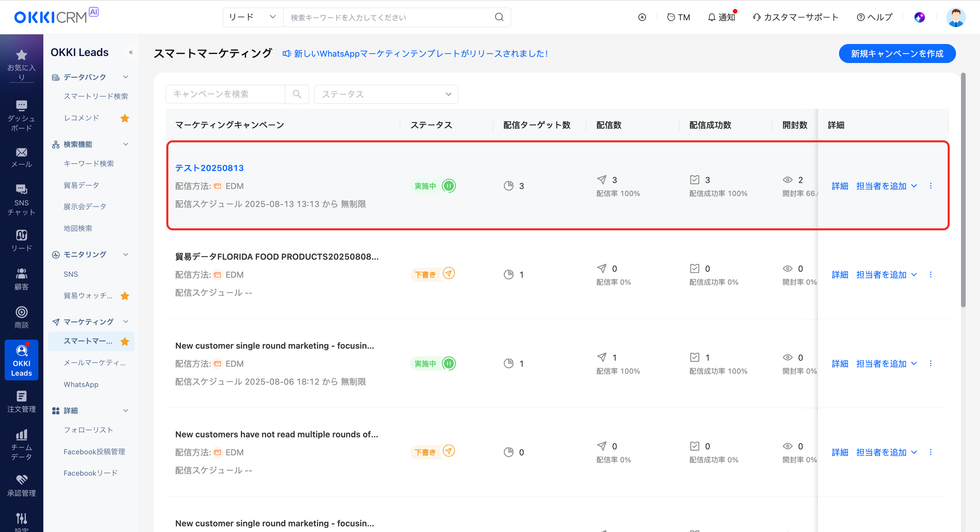This screenshot has height=532, width=980.
Task: Collapse the OKKI Leads sidebar panel
Action: point(131,52)
